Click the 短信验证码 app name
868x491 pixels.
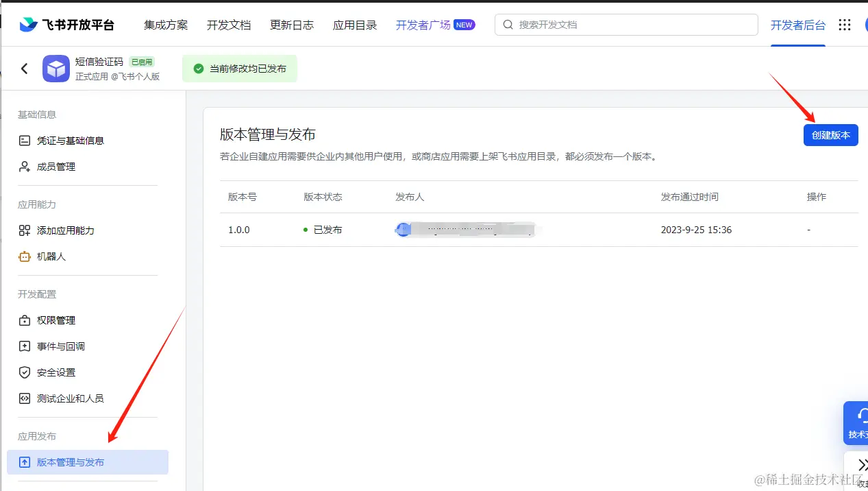[x=99, y=62]
